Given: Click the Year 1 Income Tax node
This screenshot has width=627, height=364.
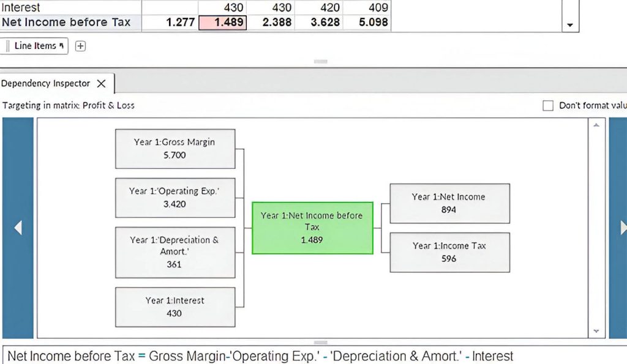Looking at the screenshot, I should coord(449,252).
